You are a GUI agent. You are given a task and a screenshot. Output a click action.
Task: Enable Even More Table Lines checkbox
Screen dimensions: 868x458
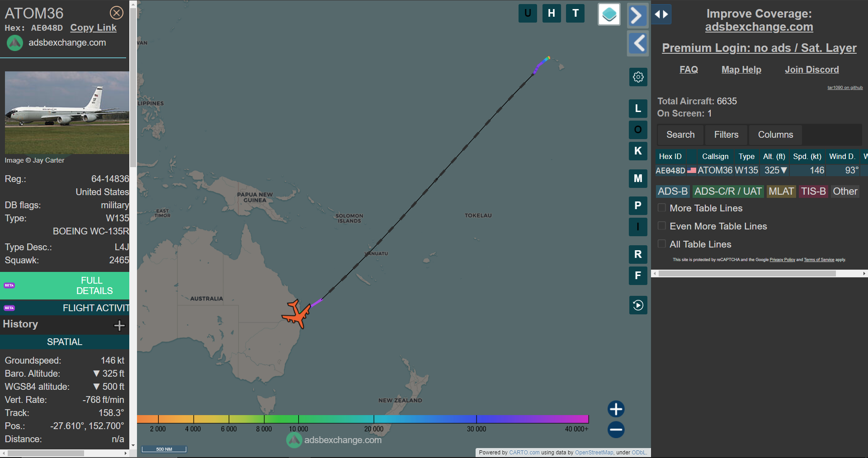click(661, 226)
